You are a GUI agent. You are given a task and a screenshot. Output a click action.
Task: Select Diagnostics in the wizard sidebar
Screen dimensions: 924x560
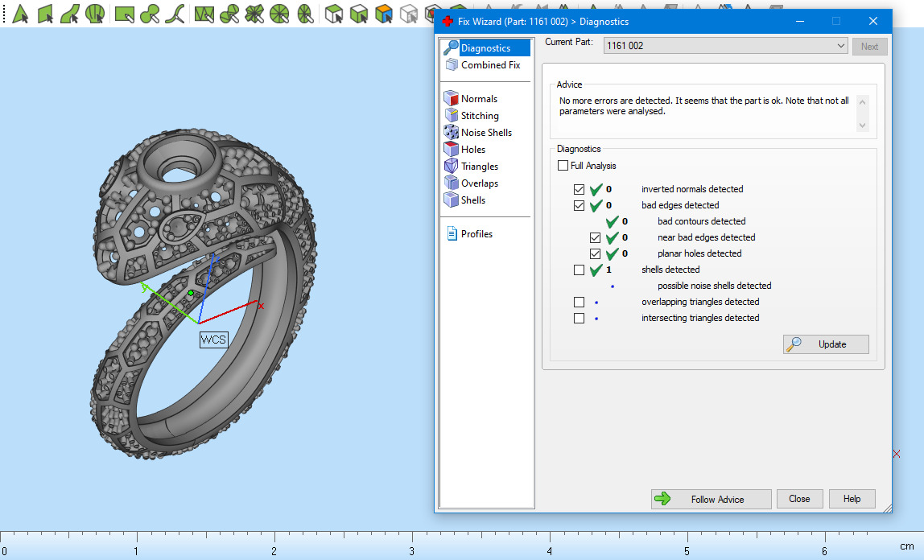486,47
